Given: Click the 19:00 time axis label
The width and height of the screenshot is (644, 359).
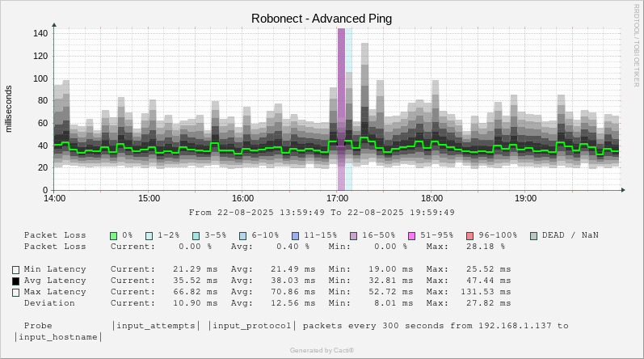Looking at the screenshot, I should coord(526,198).
